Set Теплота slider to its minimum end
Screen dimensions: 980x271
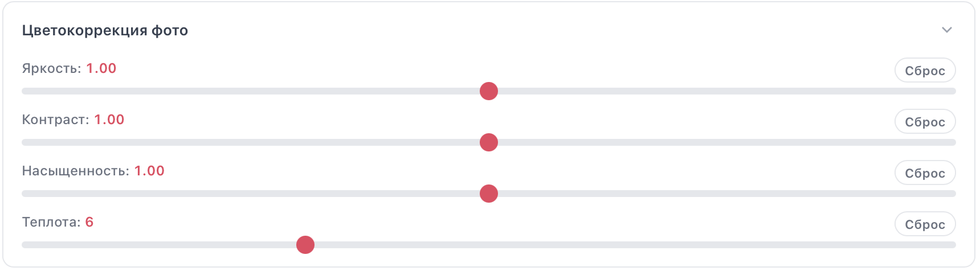click(24, 245)
